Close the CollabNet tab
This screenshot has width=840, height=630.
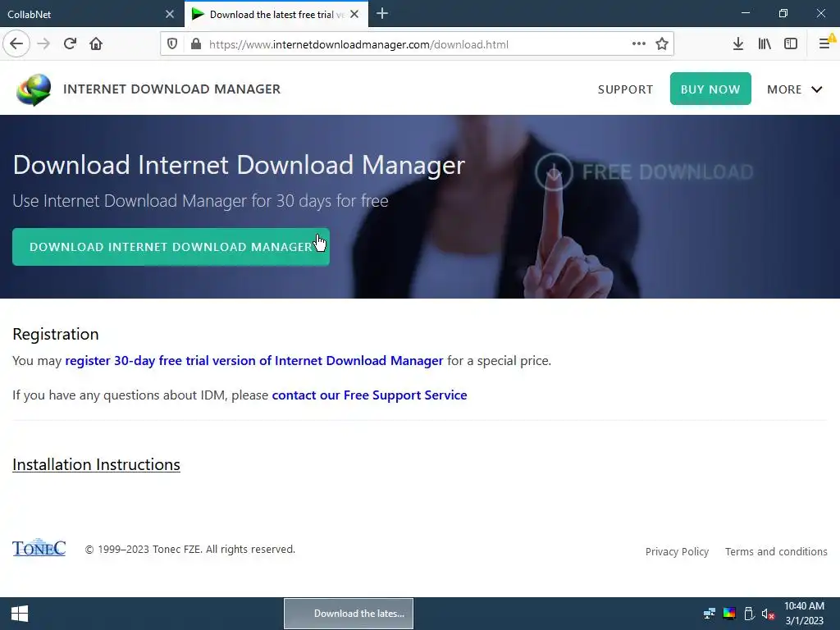(x=170, y=15)
